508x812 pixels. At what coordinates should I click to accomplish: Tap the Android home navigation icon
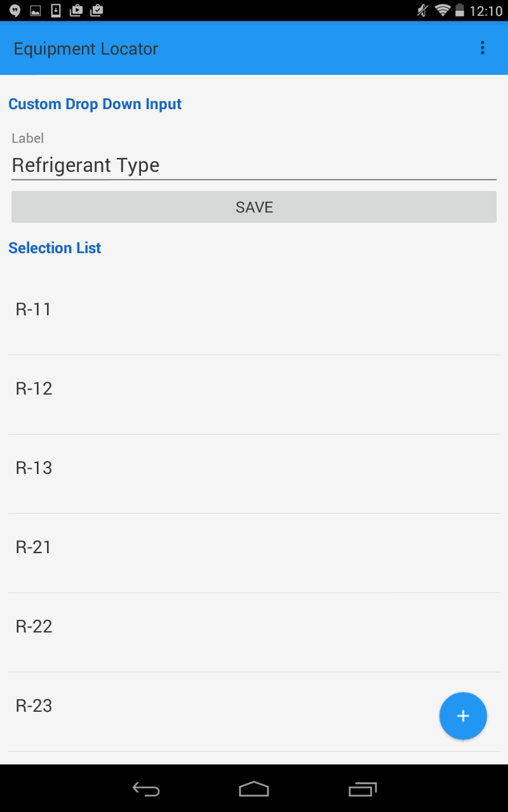pos(254,789)
